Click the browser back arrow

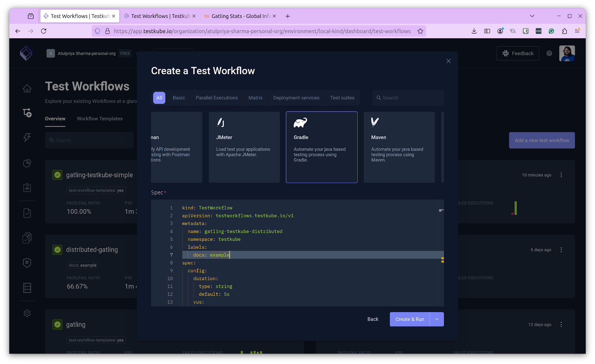coord(18,31)
